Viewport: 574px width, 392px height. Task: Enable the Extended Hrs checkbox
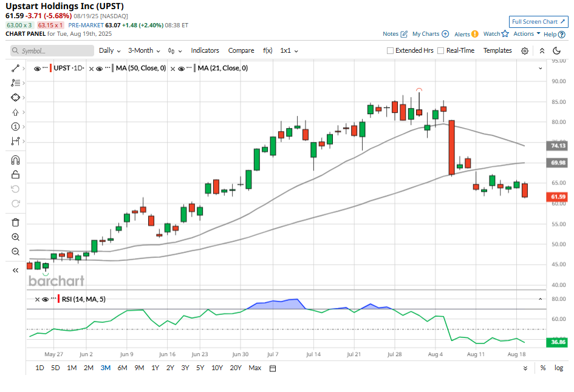pyautogui.click(x=390, y=51)
